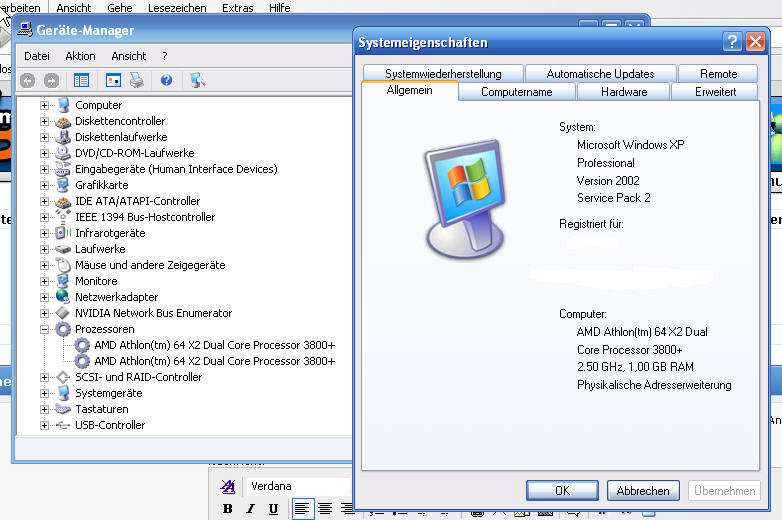Open the Ansicht menu in Geräte-Manager
This screenshot has width=782, height=520.
pos(129,56)
